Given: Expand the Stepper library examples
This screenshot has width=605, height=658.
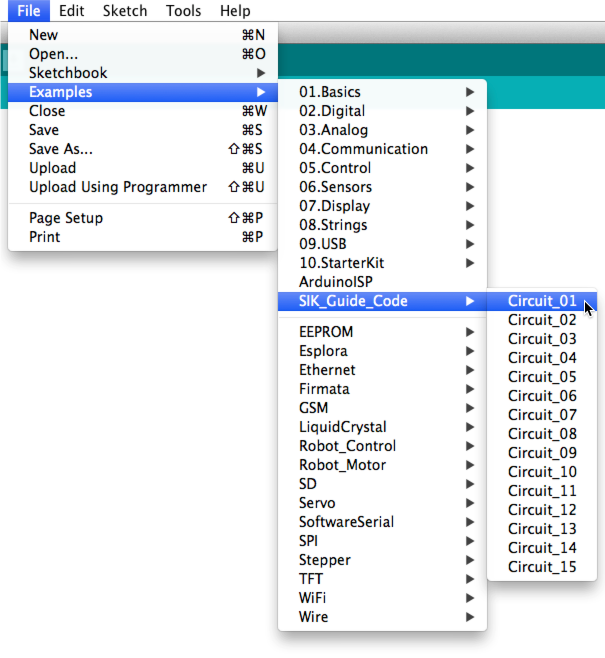Looking at the screenshot, I should 382,560.
